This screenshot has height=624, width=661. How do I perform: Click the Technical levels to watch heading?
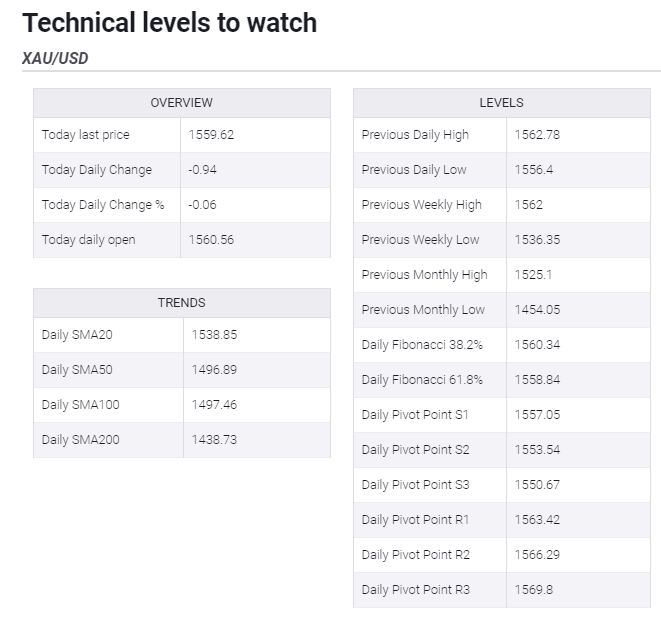[169, 22]
